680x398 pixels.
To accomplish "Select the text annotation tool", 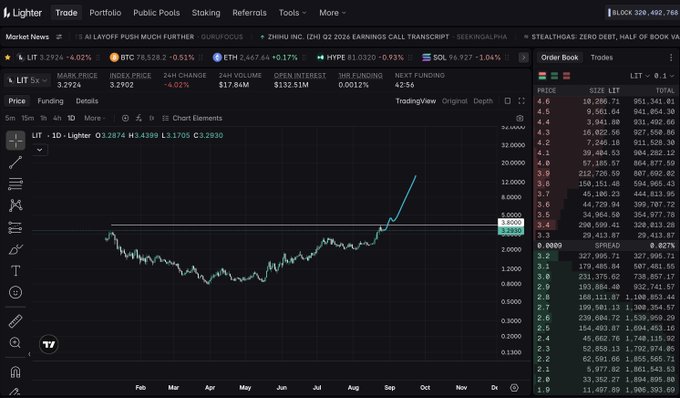I will (x=15, y=271).
